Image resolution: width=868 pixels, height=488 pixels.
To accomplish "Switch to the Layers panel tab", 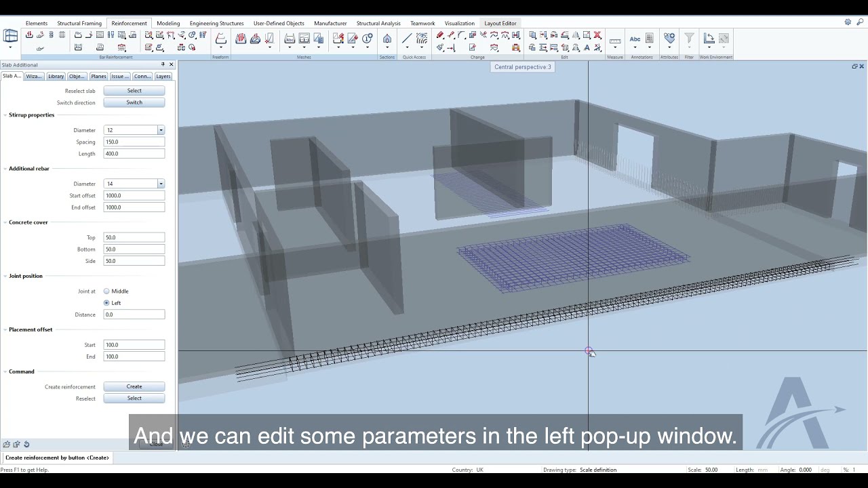I will (163, 76).
